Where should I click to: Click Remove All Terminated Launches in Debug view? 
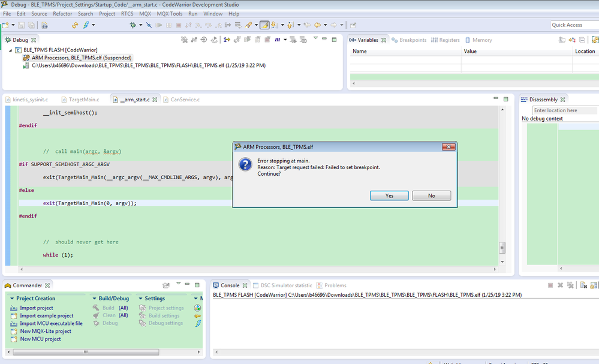click(184, 40)
